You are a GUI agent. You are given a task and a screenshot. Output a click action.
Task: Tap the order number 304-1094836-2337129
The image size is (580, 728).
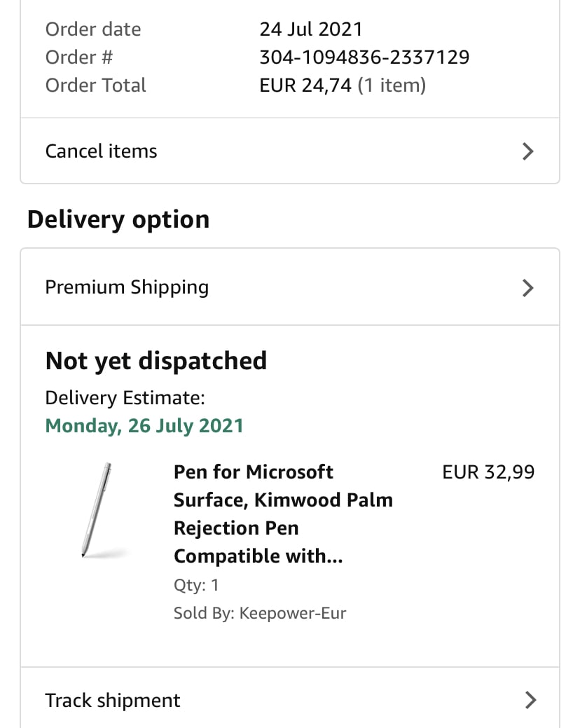coord(364,57)
